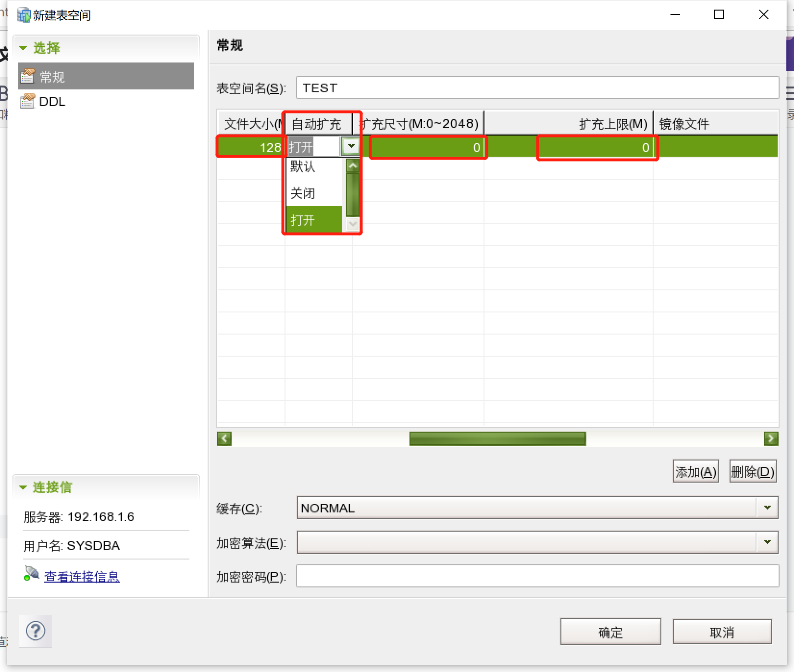Minimize the 新建表空间 dialog

(675, 15)
